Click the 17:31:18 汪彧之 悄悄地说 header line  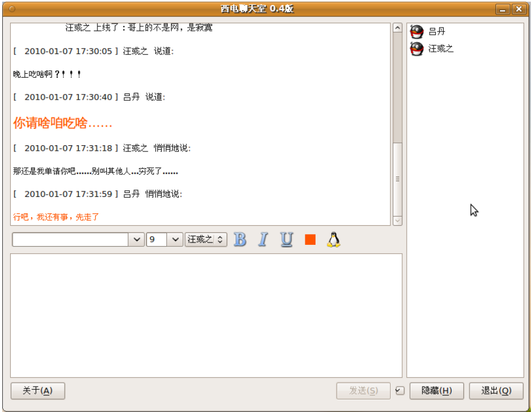click(102, 148)
